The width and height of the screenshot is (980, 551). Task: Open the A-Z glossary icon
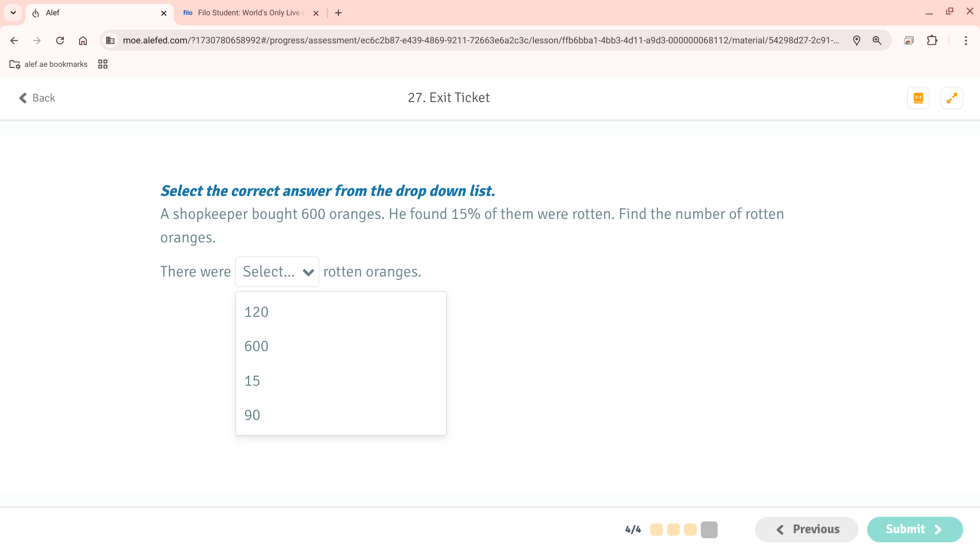tap(918, 98)
